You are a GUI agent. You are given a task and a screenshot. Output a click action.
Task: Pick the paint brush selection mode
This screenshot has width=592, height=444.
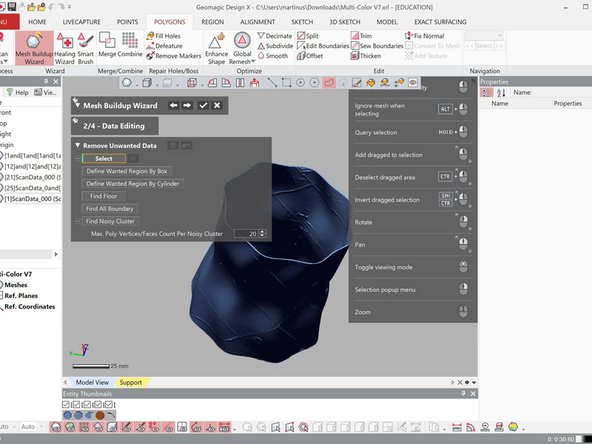point(356,82)
